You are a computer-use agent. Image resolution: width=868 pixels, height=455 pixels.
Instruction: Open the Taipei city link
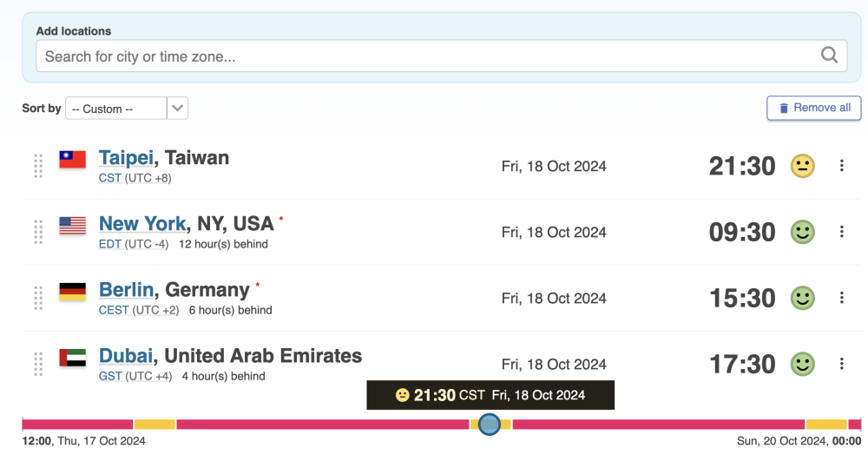(x=126, y=158)
